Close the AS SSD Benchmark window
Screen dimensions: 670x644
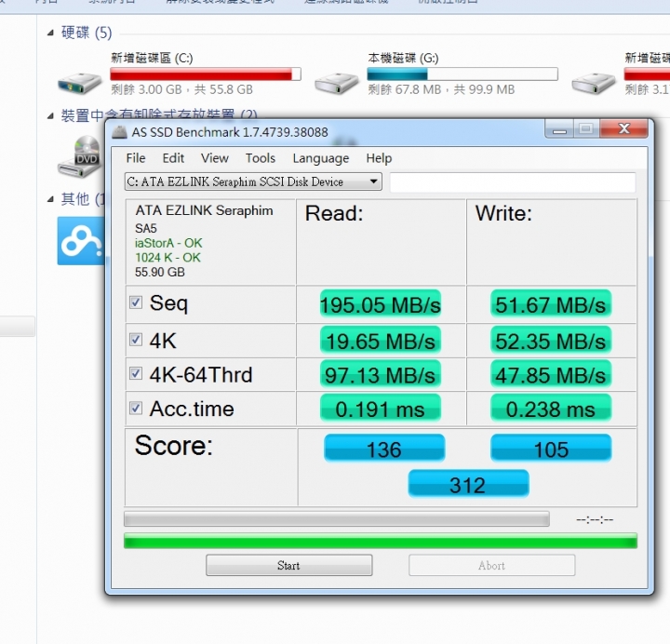[623, 128]
